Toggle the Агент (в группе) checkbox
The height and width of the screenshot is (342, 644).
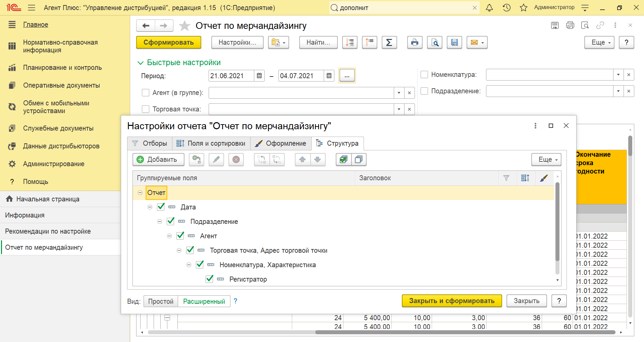pos(146,93)
